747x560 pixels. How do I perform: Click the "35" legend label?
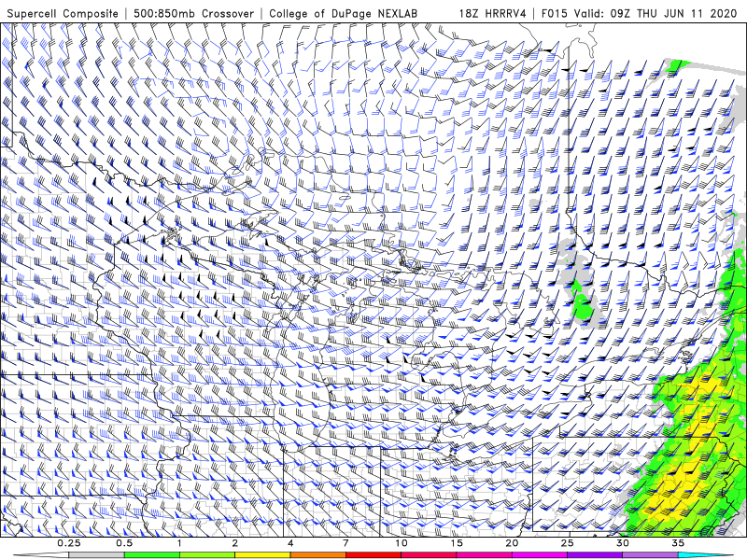[679, 543]
